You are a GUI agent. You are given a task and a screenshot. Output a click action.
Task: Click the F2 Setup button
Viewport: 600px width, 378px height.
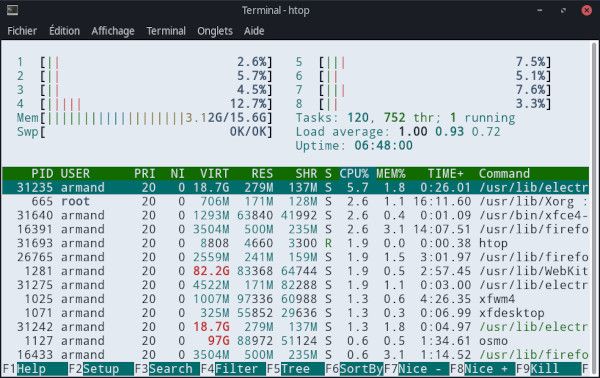click(x=101, y=369)
